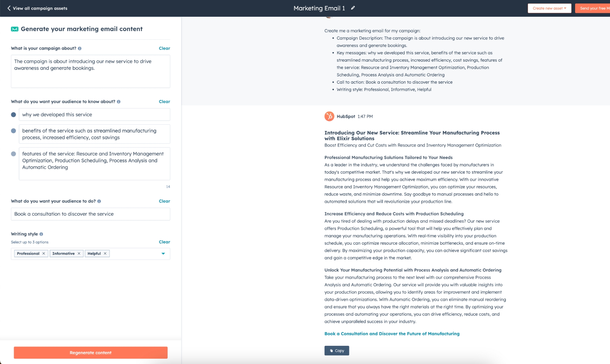Remove the Informative writing style tag
This screenshot has height=364, width=610.
[x=79, y=254]
